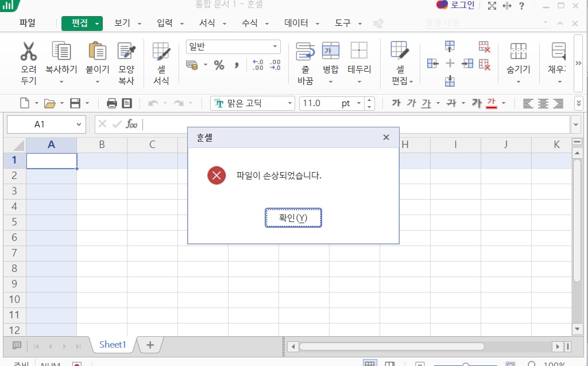Click the font color red 가 swatch
Screen dimensions: 588x366
[x=492, y=103]
